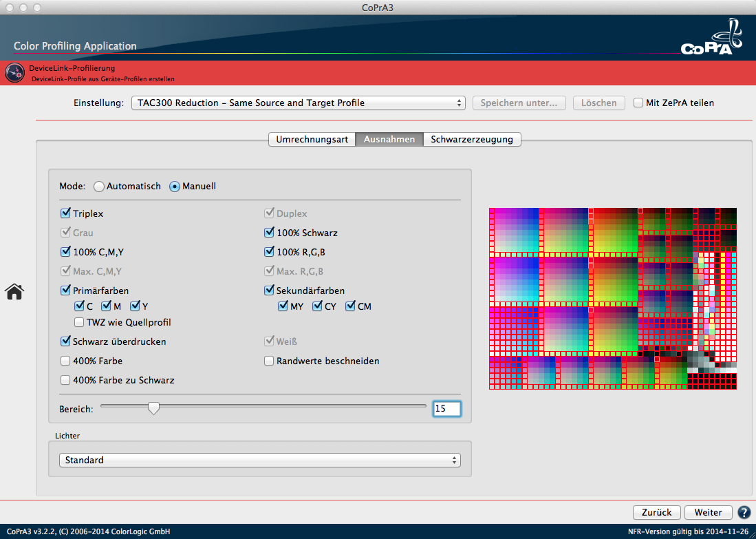Uncheck the CM secondary color checkbox
Viewport: 756px width, 539px height.
[x=348, y=306]
